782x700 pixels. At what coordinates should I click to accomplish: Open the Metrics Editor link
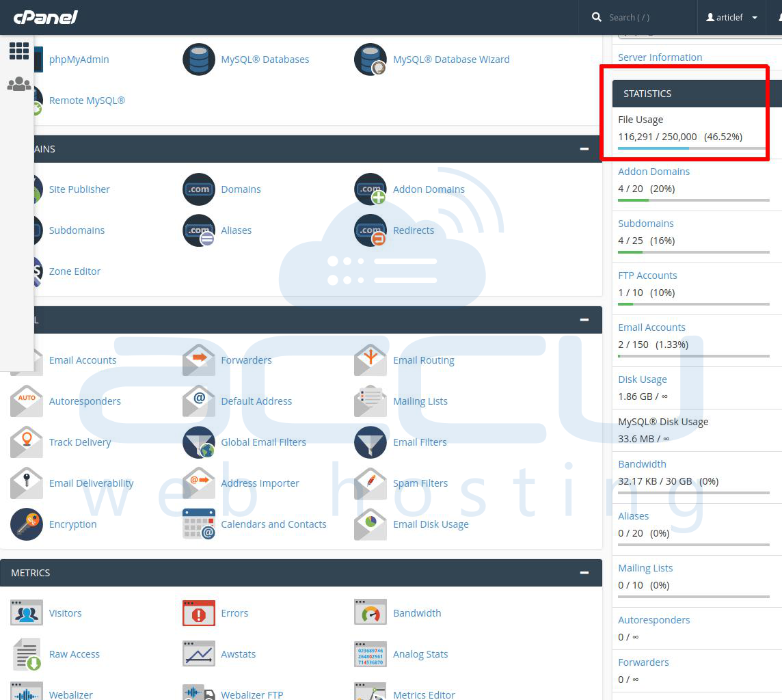point(424,695)
